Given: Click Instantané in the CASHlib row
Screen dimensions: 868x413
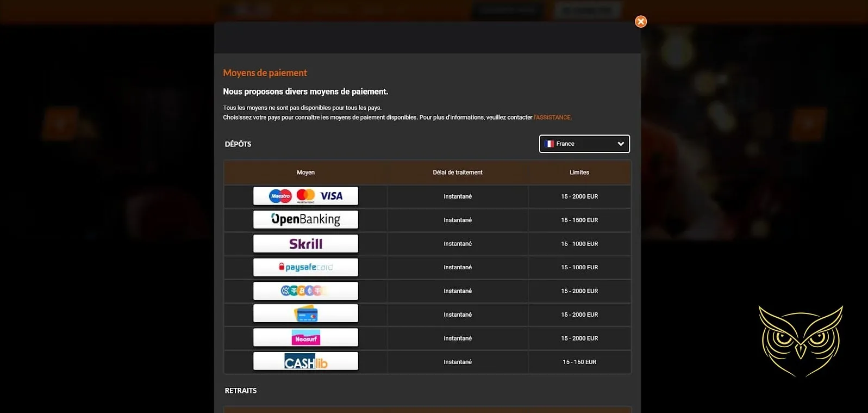Looking at the screenshot, I should click(x=458, y=362).
